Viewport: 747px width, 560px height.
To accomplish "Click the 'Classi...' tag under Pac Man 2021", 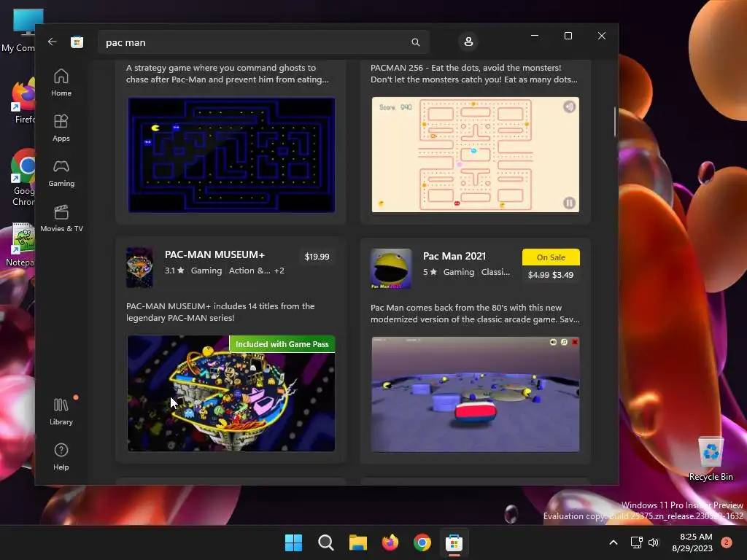I will tap(495, 272).
